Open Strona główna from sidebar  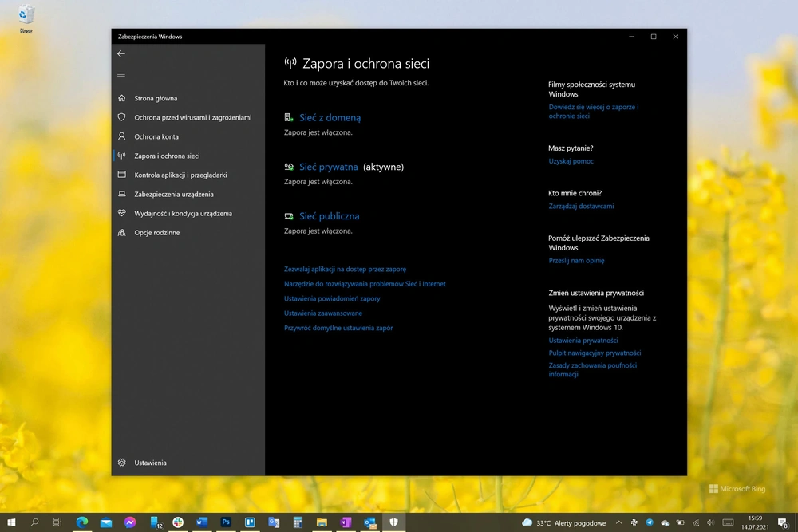[x=156, y=98]
